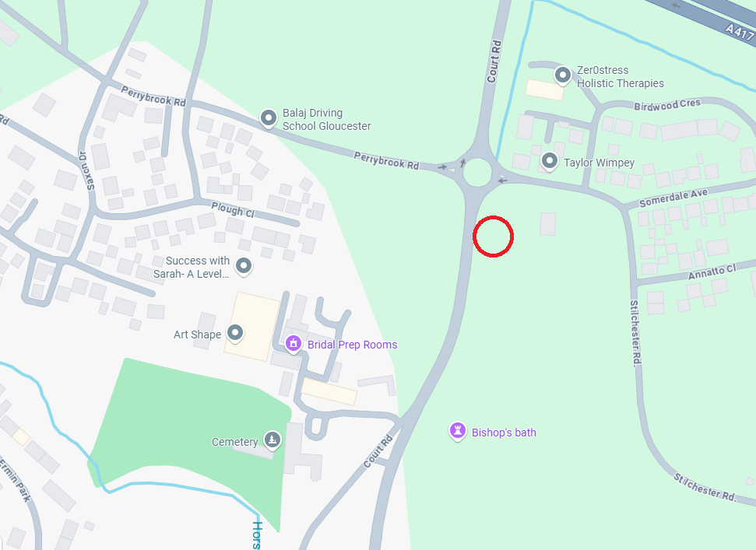This screenshot has height=550, width=756.
Task: Click the Birdwood Cres street label
Action: pos(666,105)
